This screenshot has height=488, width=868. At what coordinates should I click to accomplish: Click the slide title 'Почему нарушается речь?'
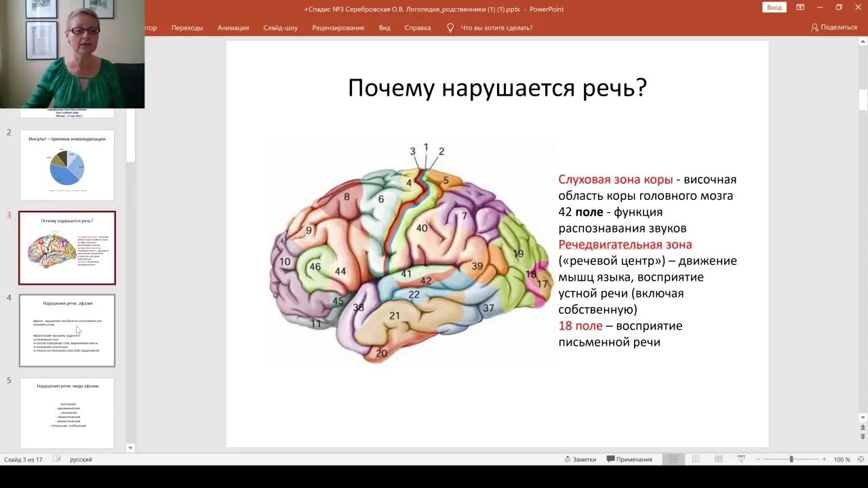click(x=497, y=88)
